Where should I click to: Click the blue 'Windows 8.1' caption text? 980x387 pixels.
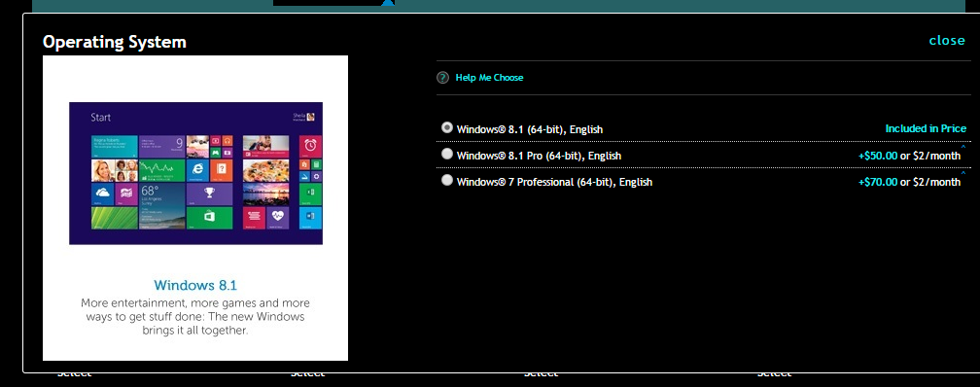click(x=195, y=285)
